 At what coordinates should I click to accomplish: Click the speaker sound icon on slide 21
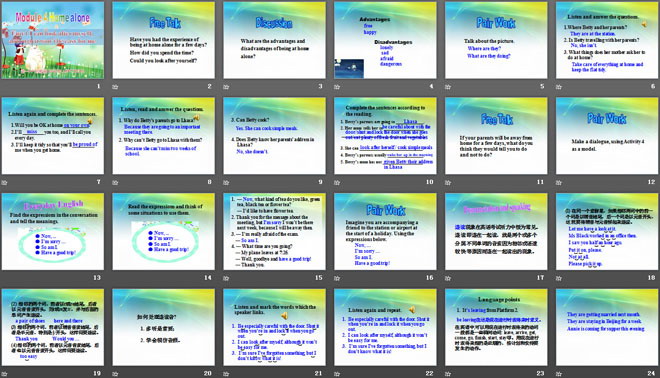[x=285, y=315]
